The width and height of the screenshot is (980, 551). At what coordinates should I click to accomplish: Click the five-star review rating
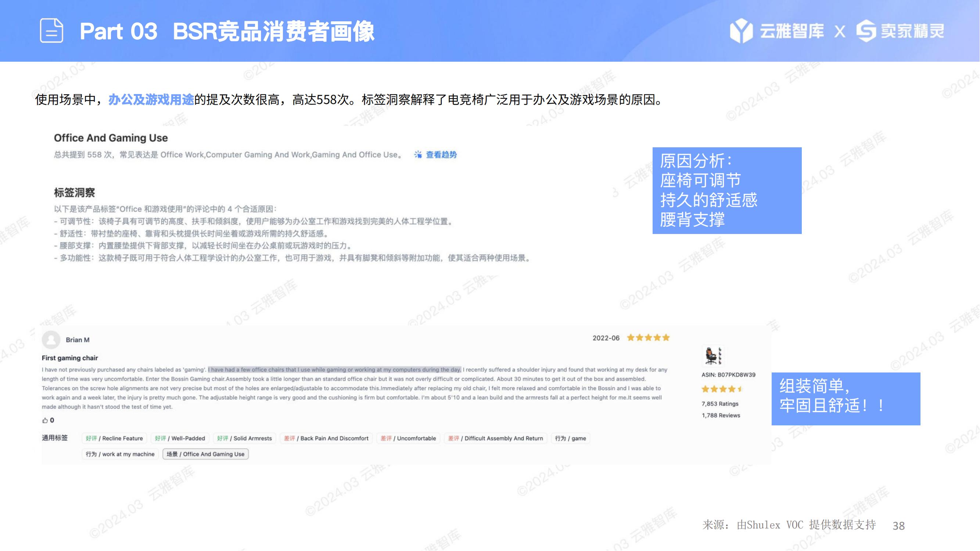point(648,338)
